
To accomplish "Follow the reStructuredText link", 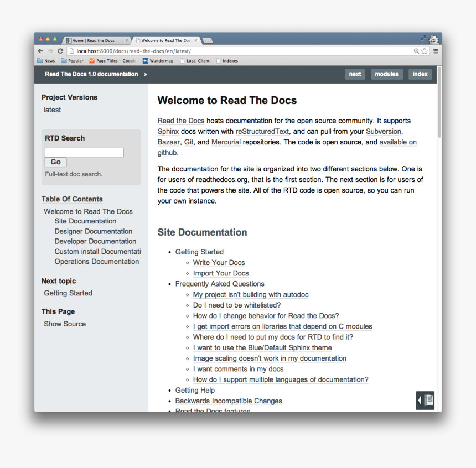I will pos(262,132).
